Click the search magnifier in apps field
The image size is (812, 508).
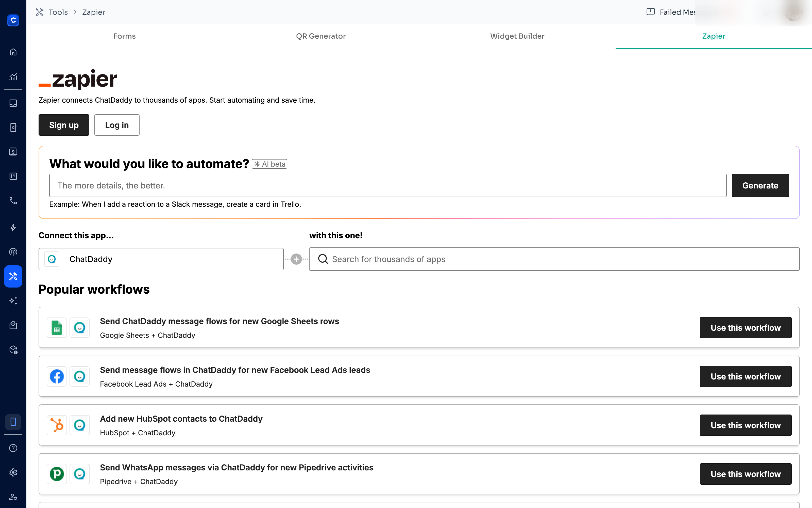[x=323, y=259]
